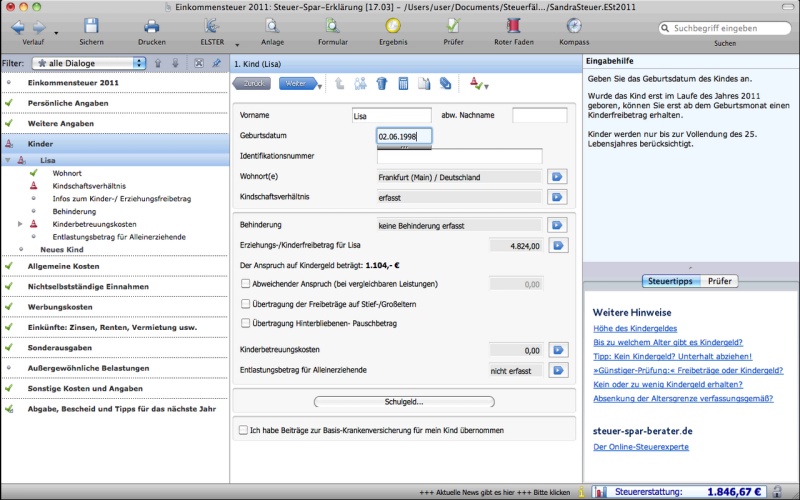The width and height of the screenshot is (800, 500).
Task: Delete the entry with the trash icon
Action: [x=382, y=84]
